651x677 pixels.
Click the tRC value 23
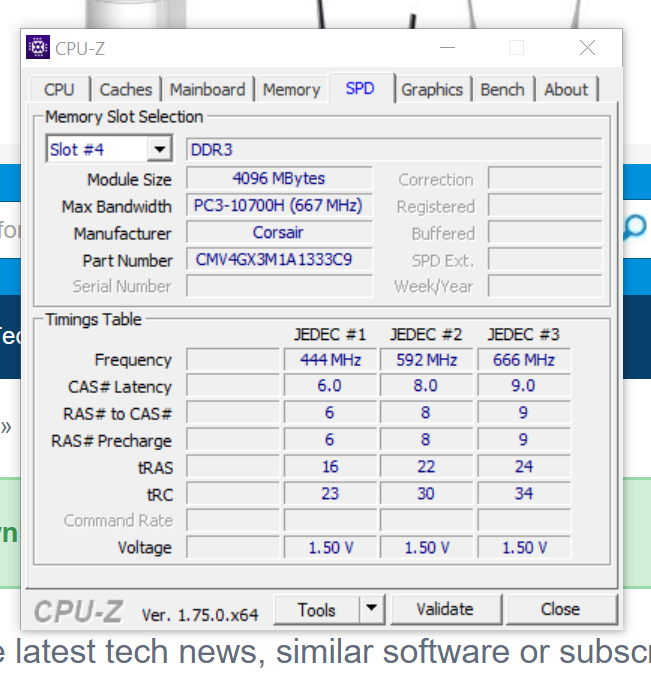pos(330,494)
